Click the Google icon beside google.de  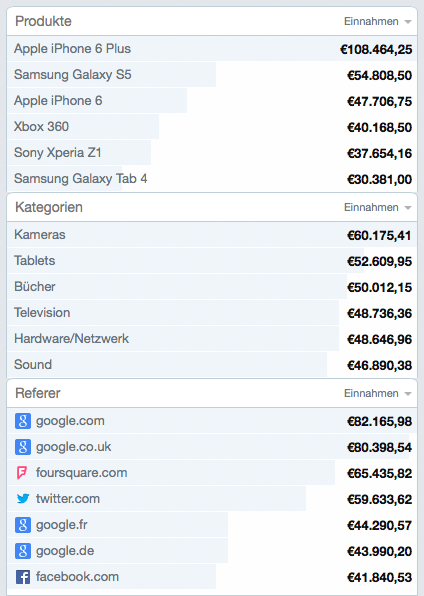click(23, 551)
